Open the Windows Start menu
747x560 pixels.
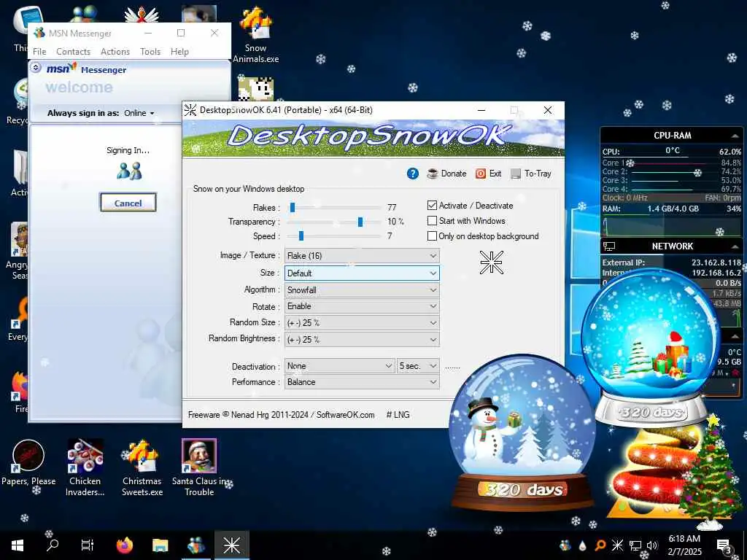18,545
